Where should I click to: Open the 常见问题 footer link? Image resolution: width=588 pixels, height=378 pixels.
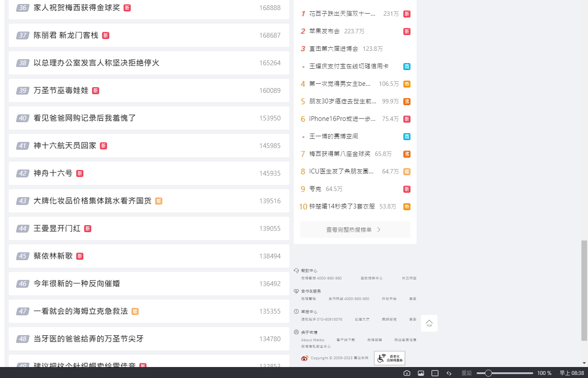(x=409, y=278)
